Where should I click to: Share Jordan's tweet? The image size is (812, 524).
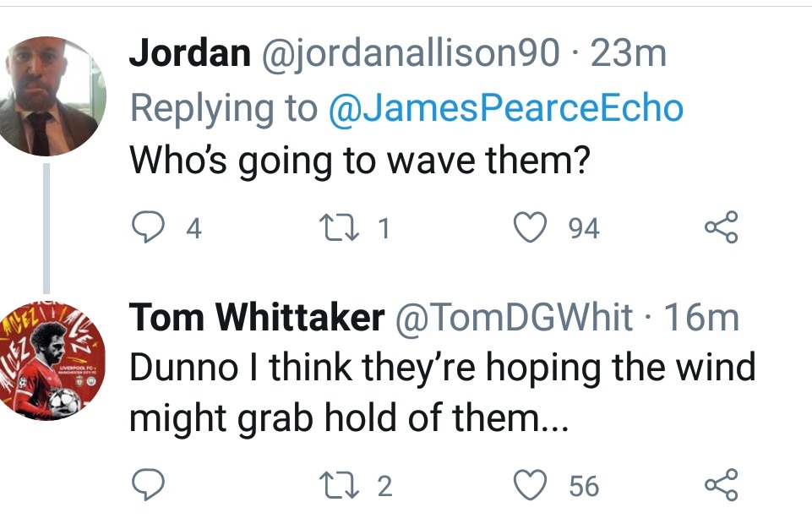pos(721,228)
